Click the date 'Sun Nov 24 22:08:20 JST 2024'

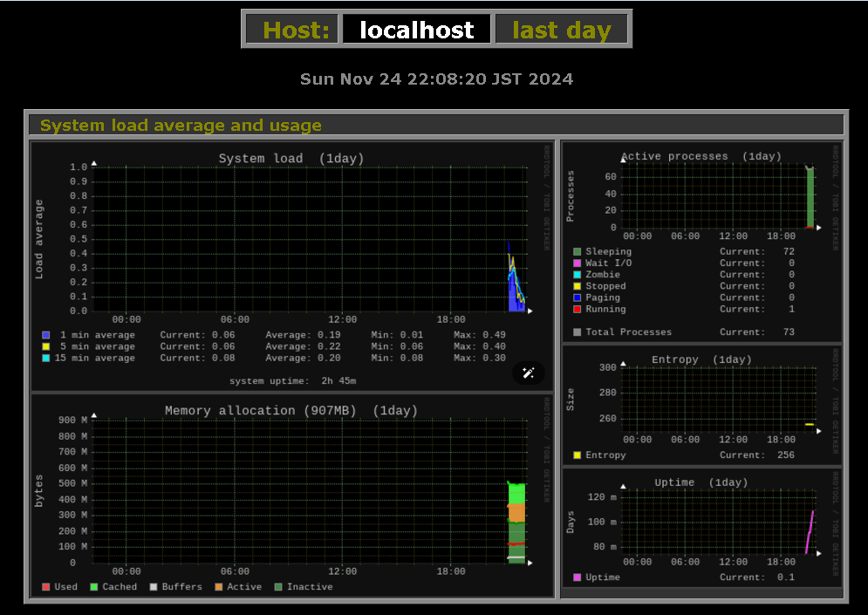436,79
